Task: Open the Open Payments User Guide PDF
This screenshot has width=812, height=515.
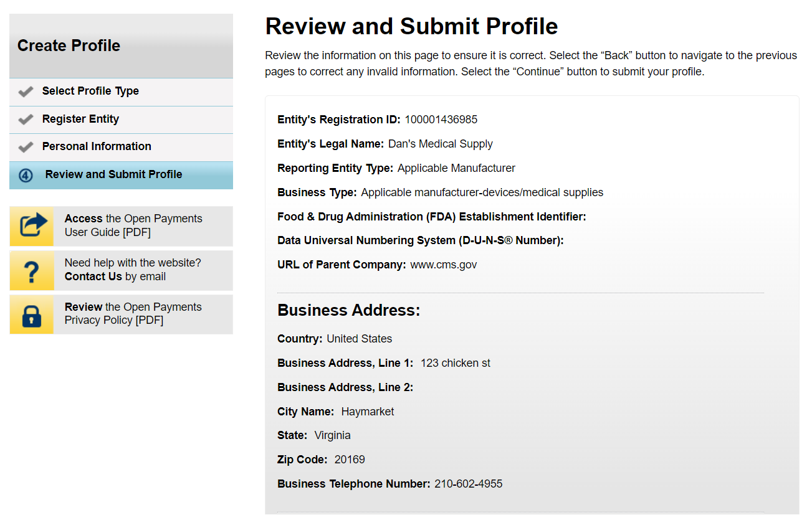Action: coord(133,225)
